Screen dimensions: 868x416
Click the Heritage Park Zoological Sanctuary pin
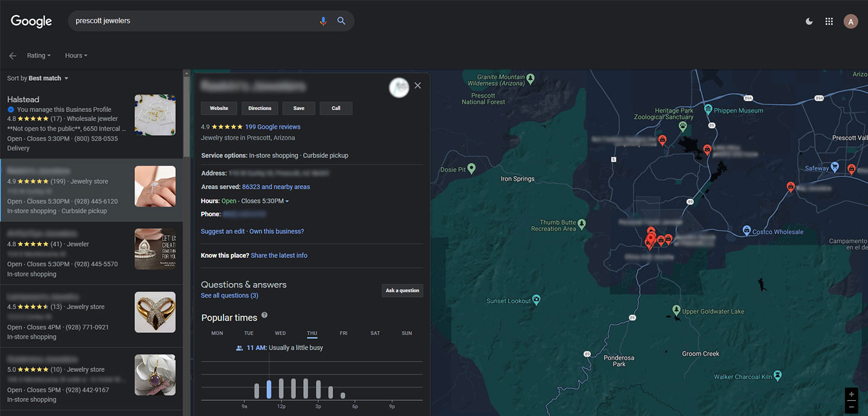683,127
